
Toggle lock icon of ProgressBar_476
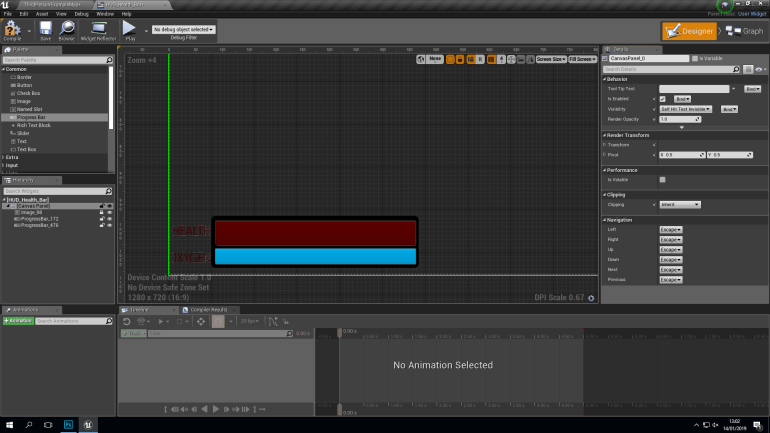point(102,225)
